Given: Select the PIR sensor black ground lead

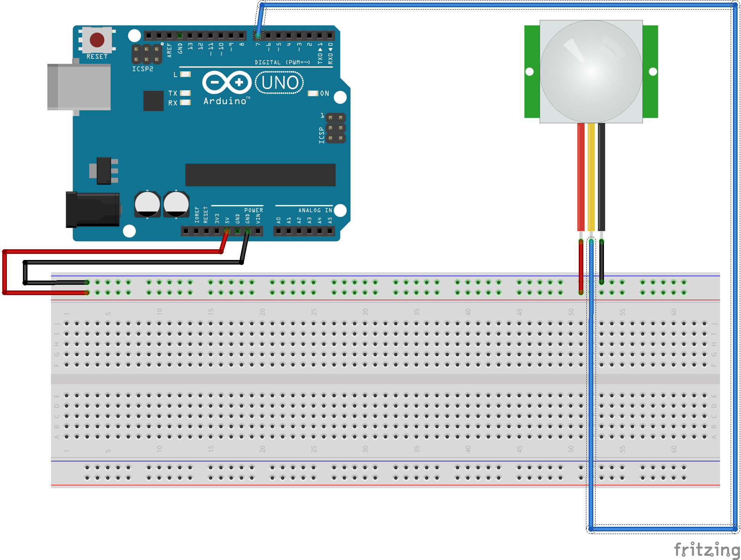Looking at the screenshot, I should tap(601, 177).
